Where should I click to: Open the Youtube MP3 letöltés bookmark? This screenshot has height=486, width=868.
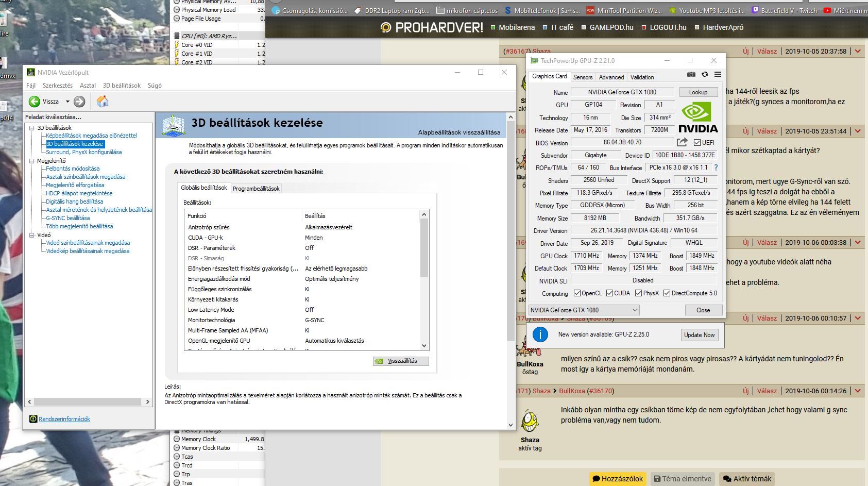[x=707, y=10]
